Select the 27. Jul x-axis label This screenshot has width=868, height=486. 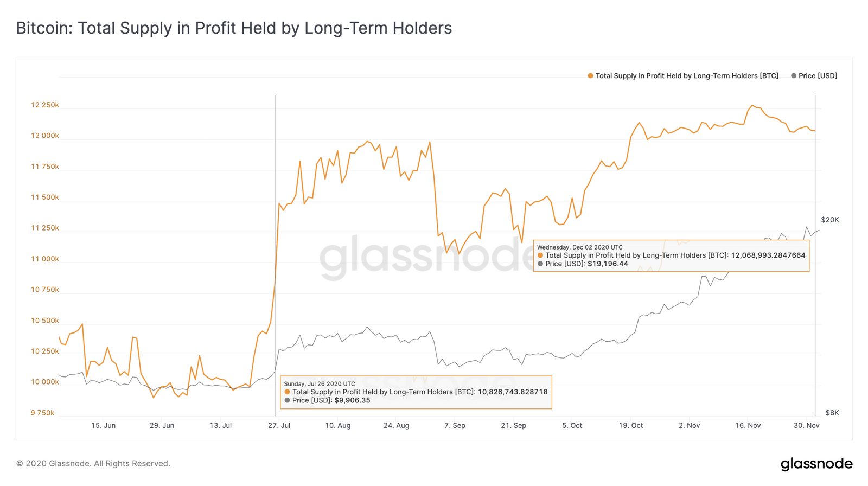click(x=279, y=426)
